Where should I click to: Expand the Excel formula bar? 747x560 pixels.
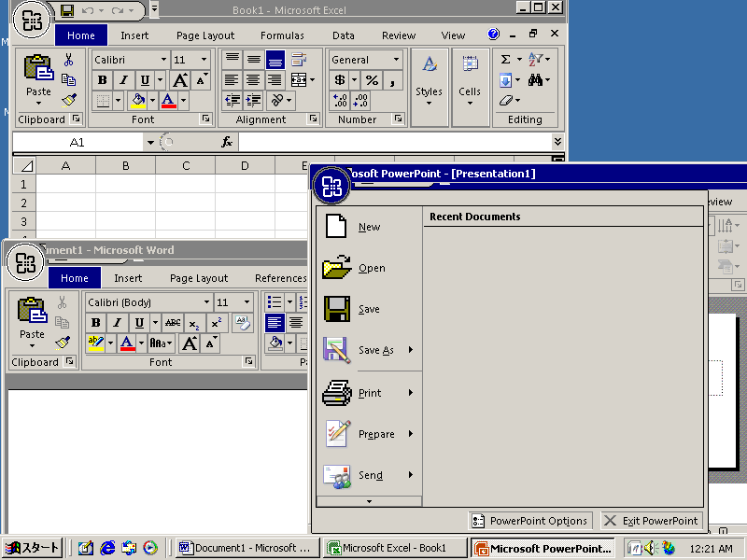click(x=557, y=141)
